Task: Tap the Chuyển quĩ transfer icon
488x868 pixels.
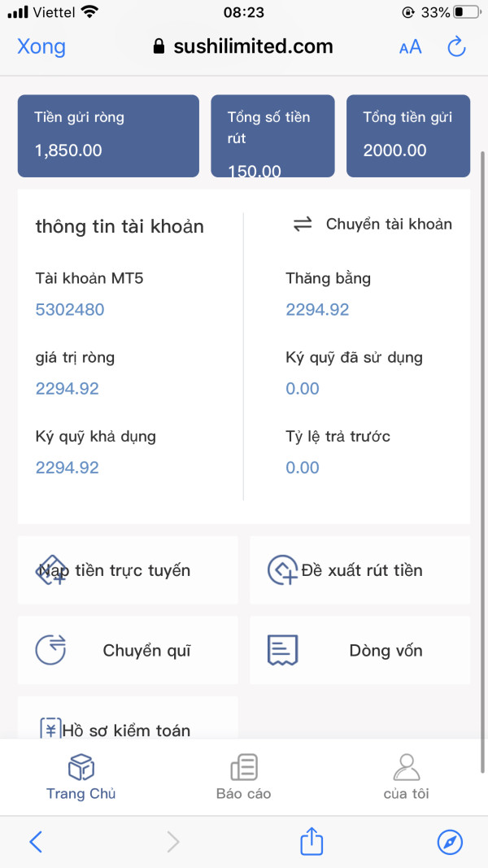Action: tap(50, 650)
